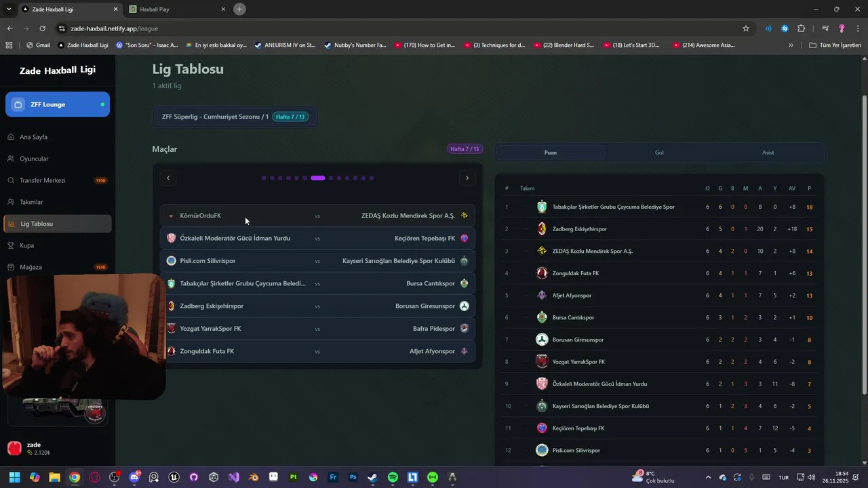This screenshot has width=868, height=488.
Task: Switch to the Gol tab
Action: (659, 152)
